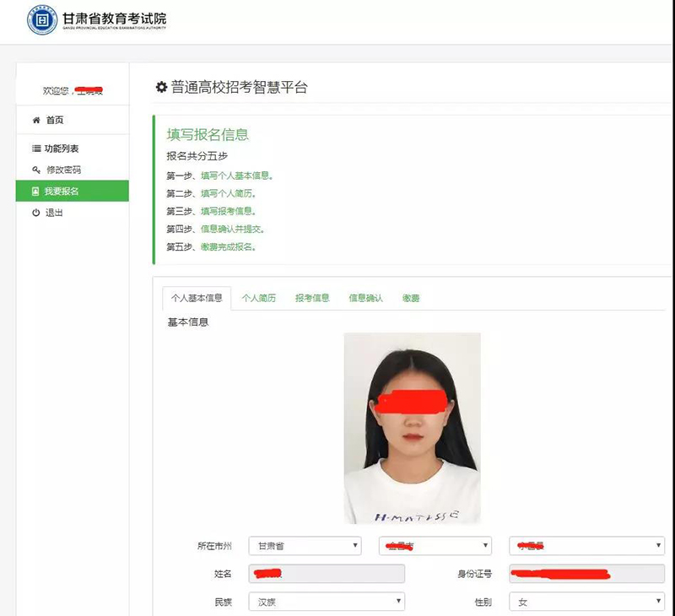Click the 填写个人简历 step link
The width and height of the screenshot is (675, 616).
228,194
